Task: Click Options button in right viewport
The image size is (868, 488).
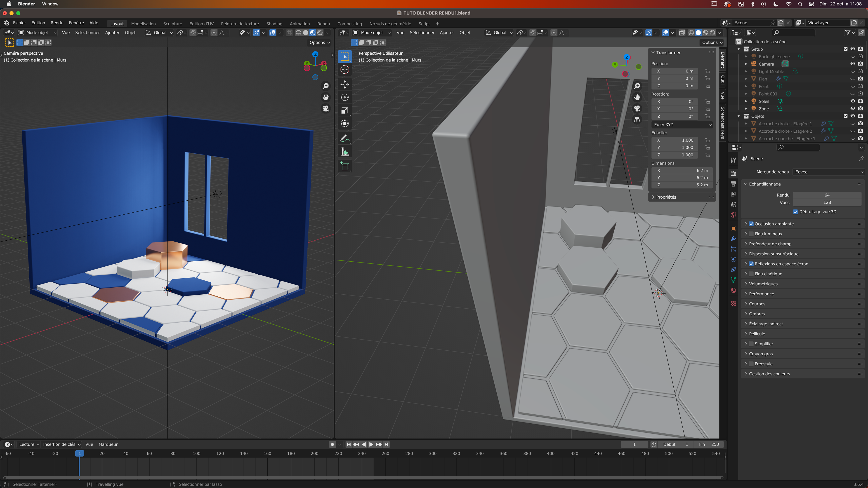Action: 712,43
